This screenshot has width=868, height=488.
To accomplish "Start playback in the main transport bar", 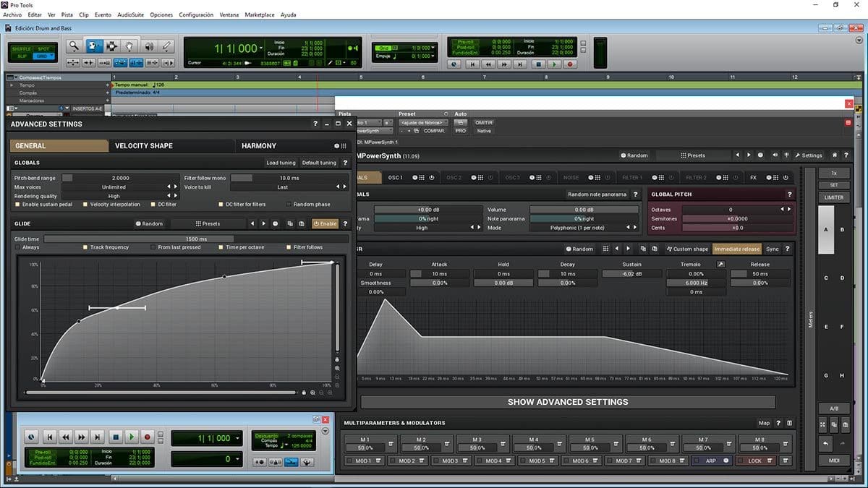I will click(553, 64).
